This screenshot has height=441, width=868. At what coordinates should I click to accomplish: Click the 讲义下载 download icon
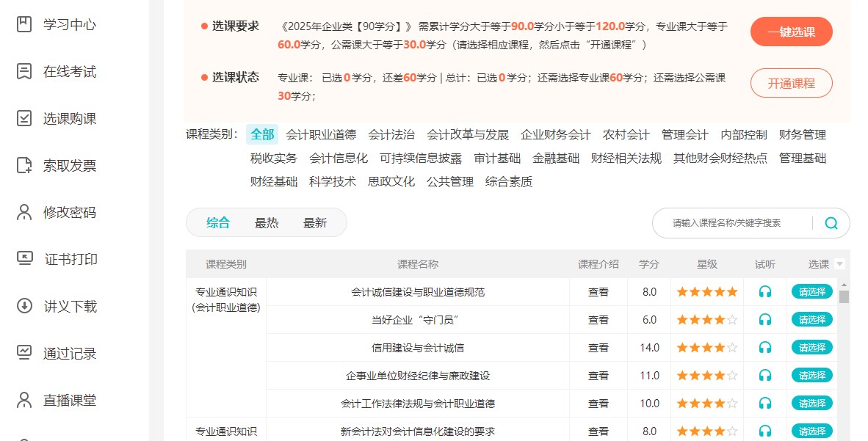tap(26, 307)
